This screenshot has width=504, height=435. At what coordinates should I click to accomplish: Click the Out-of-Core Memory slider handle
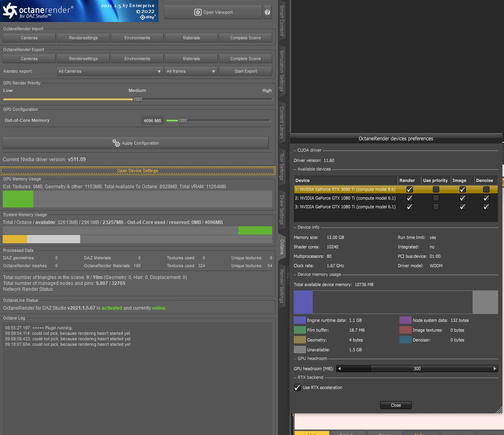pos(183,120)
